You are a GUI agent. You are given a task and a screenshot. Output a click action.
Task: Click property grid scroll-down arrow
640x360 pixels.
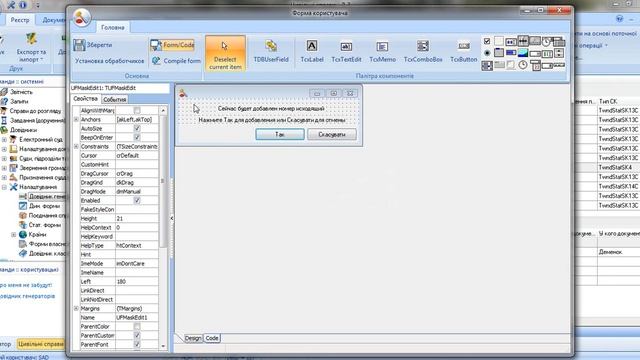coord(163,346)
